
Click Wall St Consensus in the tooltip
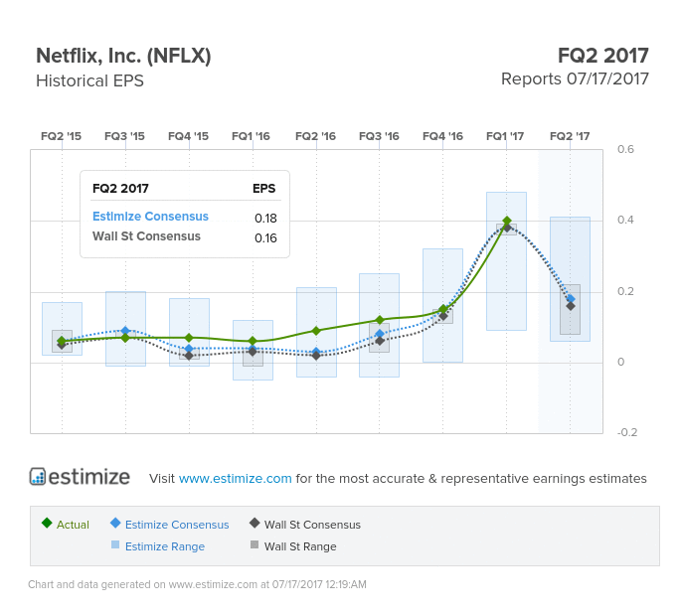point(146,236)
